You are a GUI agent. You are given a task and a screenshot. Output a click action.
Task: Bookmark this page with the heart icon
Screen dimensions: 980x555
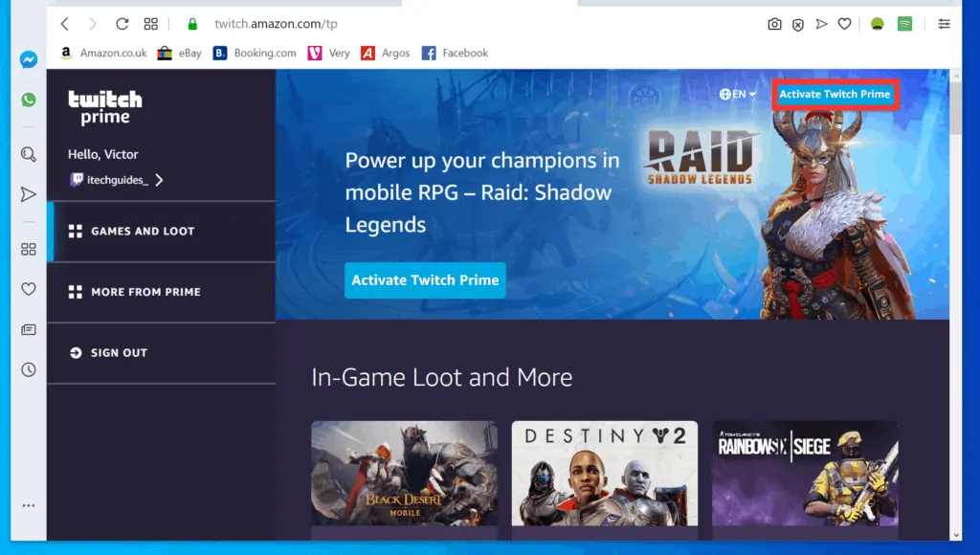pos(846,24)
